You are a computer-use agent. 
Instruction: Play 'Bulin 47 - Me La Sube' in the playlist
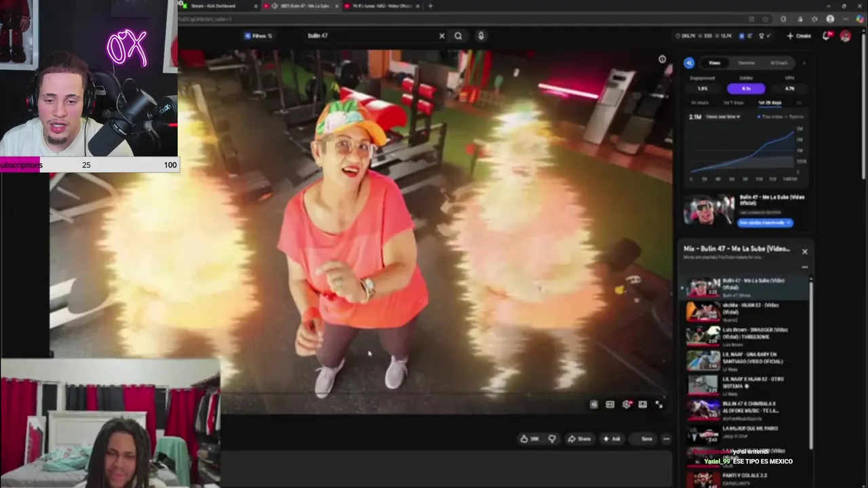coord(746,287)
